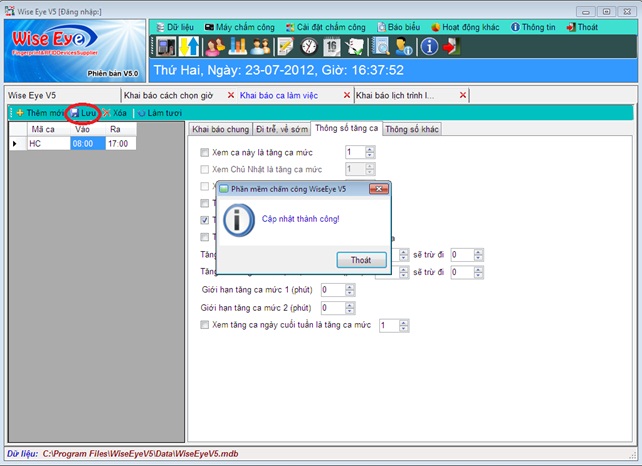Toggle Xem ca này là tăng ca mức checkbox
The height and width of the screenshot is (466, 642).
pyautogui.click(x=204, y=153)
